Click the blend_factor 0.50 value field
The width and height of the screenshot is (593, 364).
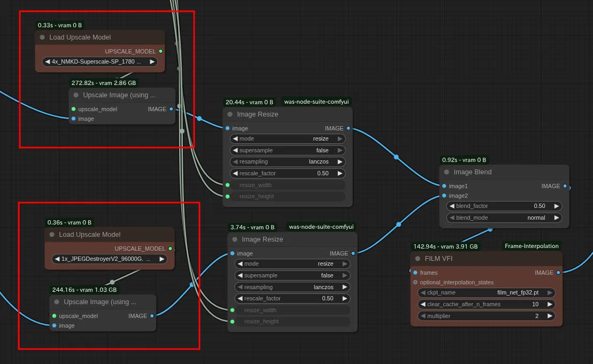504,206
